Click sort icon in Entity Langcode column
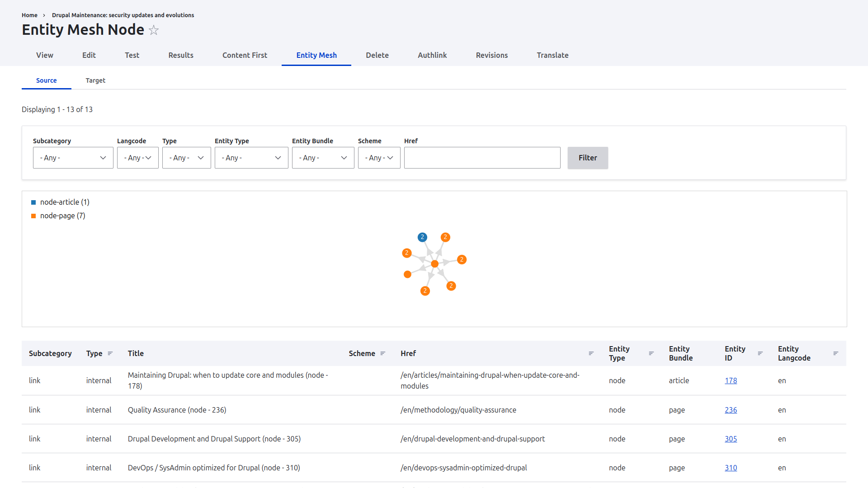This screenshot has width=868, height=488. pos(835,353)
